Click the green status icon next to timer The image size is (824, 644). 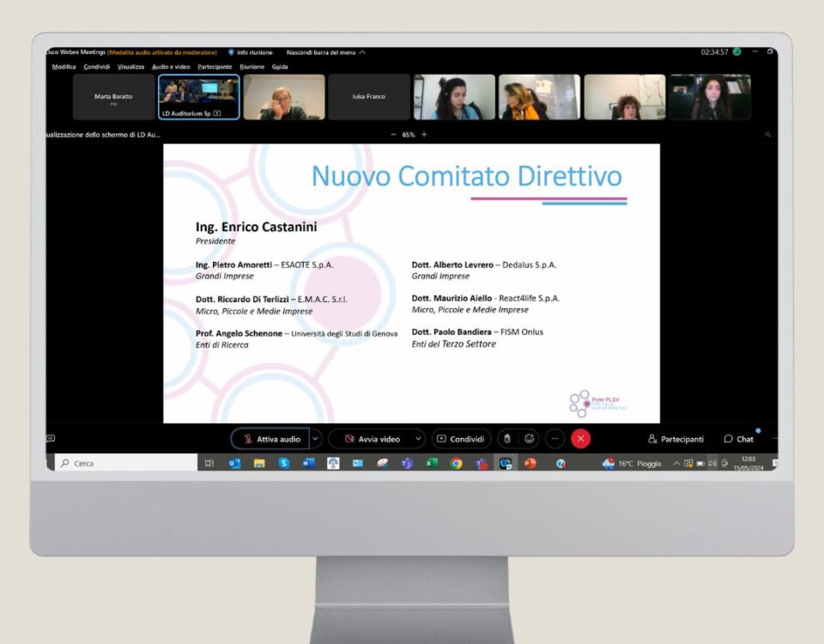click(736, 52)
